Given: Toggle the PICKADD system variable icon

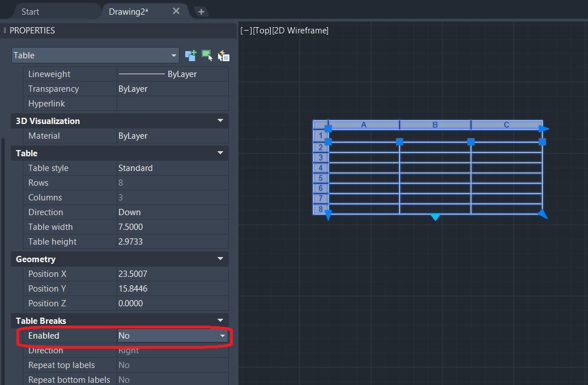Looking at the screenshot, I should pyautogui.click(x=190, y=55).
